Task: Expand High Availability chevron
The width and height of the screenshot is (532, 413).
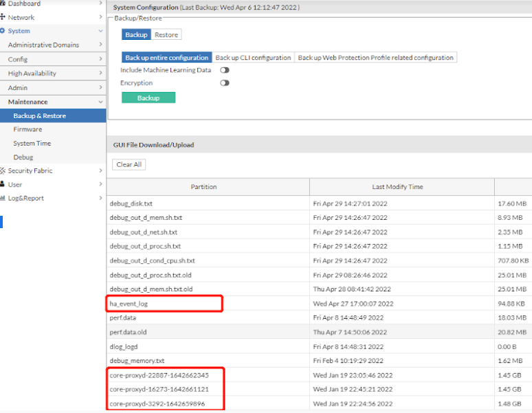Action: point(100,73)
